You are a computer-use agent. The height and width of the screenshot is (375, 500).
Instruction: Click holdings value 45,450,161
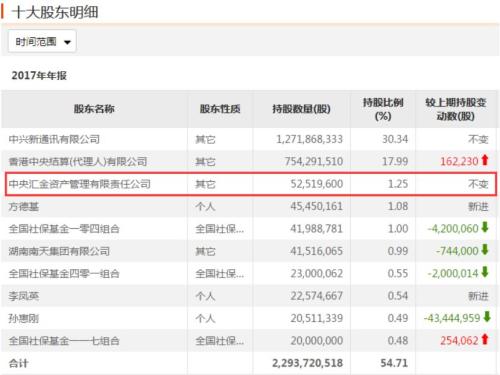coord(317,206)
